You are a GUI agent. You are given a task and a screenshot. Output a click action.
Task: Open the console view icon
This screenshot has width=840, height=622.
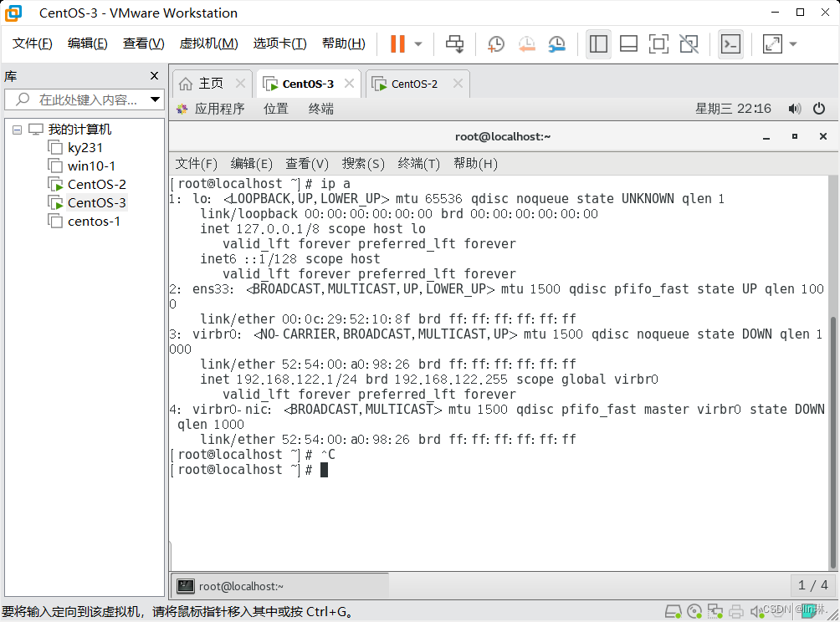pyautogui.click(x=730, y=44)
